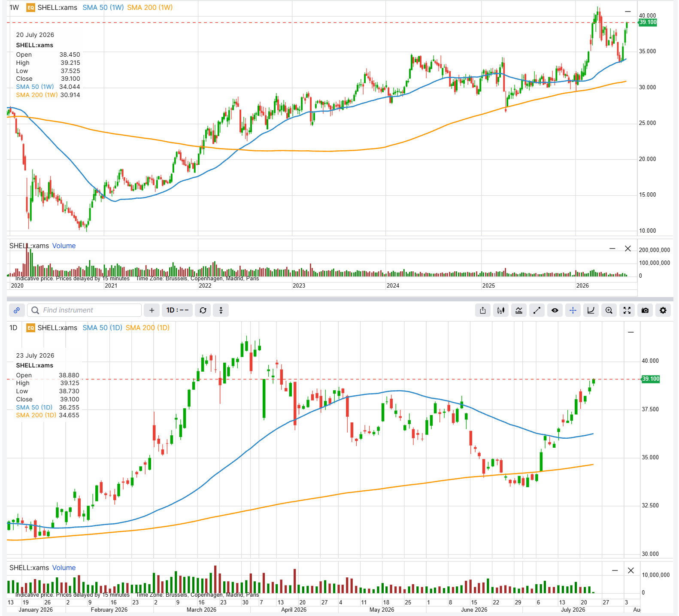Click SMA 50 (1W) label on weekly chart
Image resolution: width=679 pixels, height=616 pixels.
coord(103,7)
